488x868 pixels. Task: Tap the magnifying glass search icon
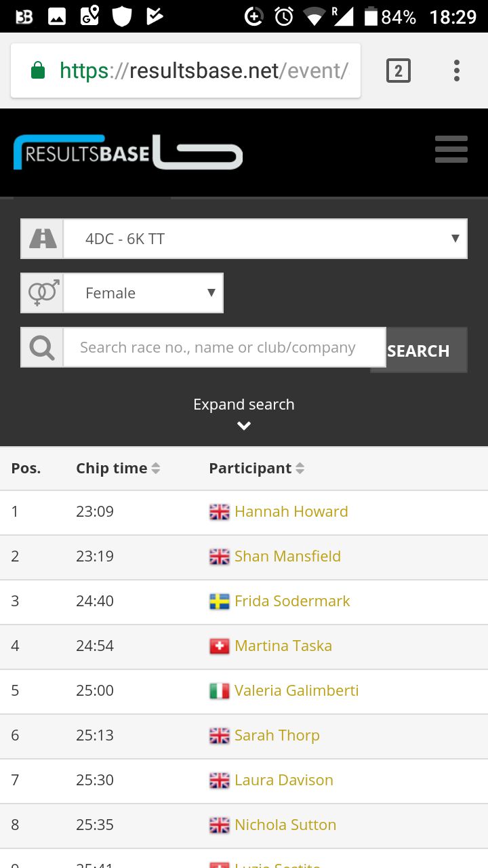(42, 348)
